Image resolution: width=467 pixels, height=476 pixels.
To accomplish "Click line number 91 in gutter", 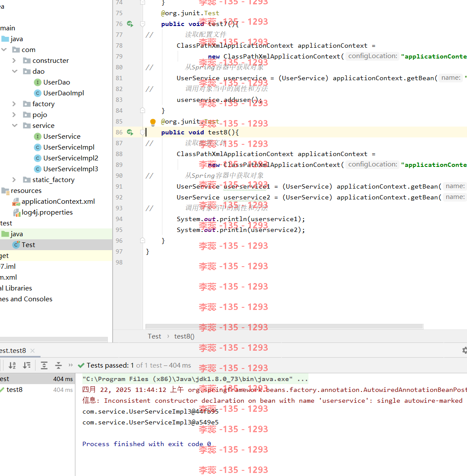I will click(119, 186).
